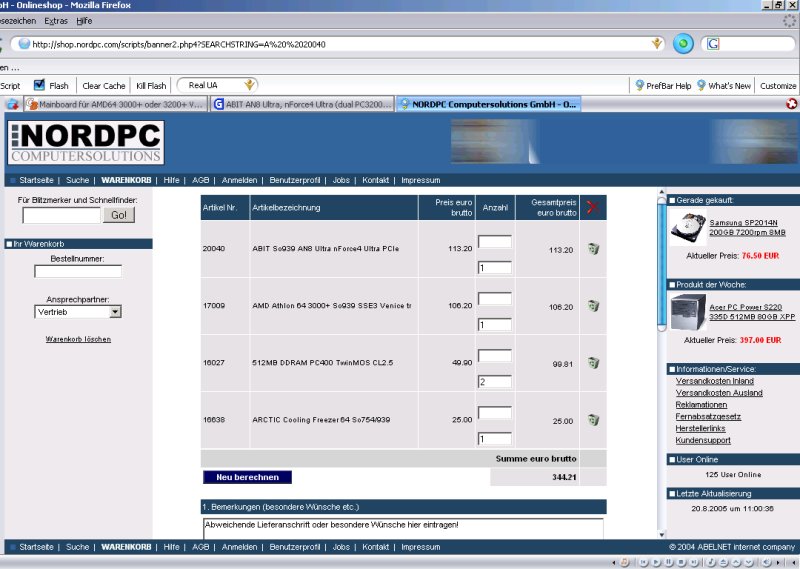Click the Go! button next to Schnellfinder field
The height and width of the screenshot is (569, 800).
coord(119,215)
